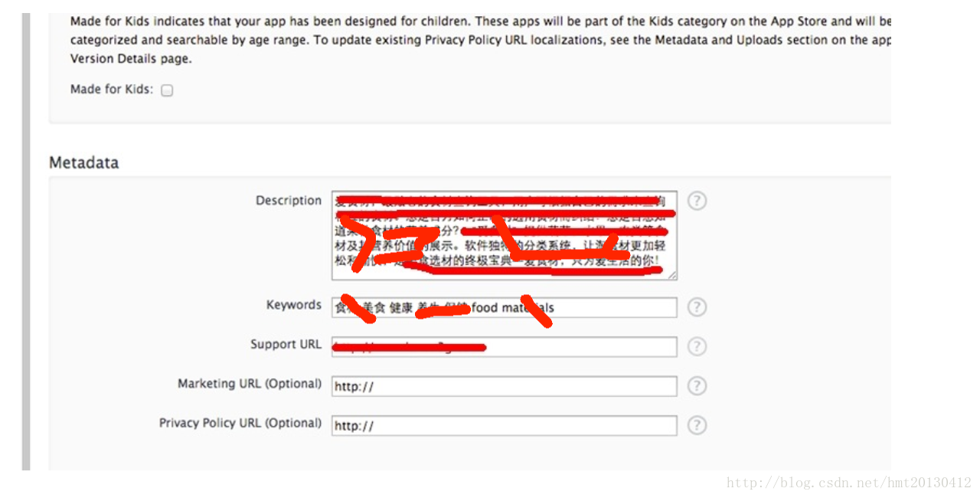The image size is (980, 498).
Task: Click the Marketing URL (Optional) http:// field
Action: coord(505,386)
